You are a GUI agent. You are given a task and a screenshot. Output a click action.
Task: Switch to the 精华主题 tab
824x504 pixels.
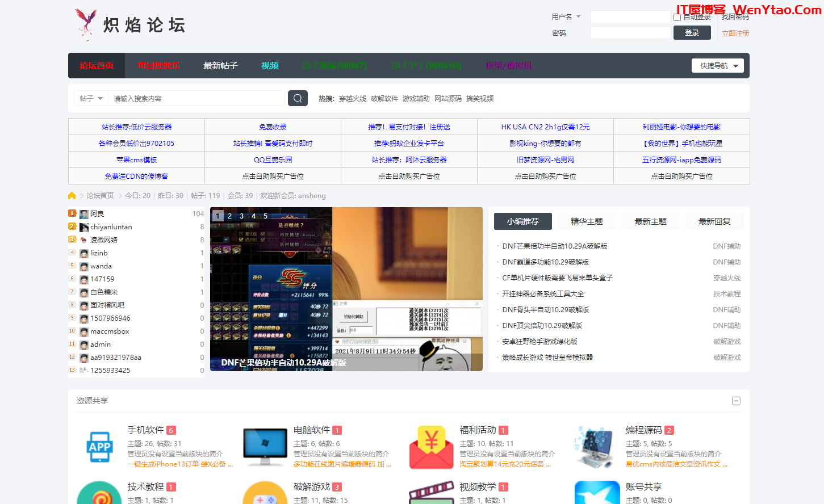[587, 221]
